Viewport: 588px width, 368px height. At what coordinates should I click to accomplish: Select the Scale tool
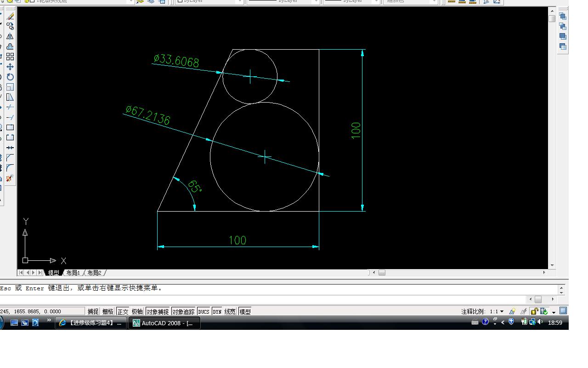tap(10, 87)
